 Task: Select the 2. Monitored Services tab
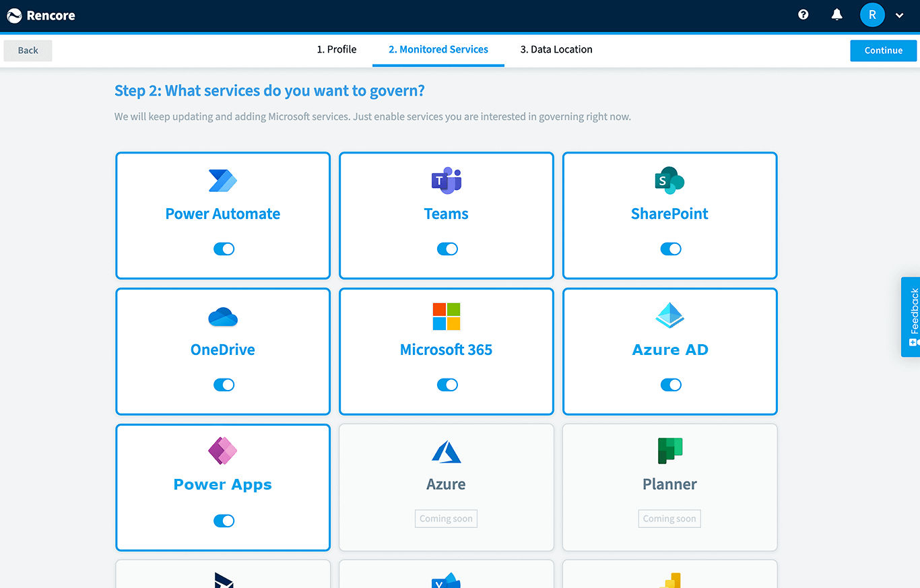click(x=438, y=49)
